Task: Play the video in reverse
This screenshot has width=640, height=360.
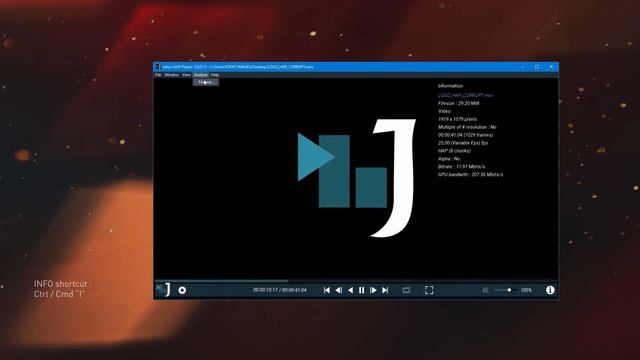Action: coord(350,290)
